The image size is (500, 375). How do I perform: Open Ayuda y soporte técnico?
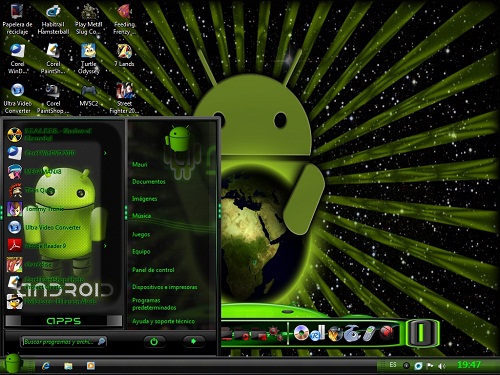pos(163,321)
